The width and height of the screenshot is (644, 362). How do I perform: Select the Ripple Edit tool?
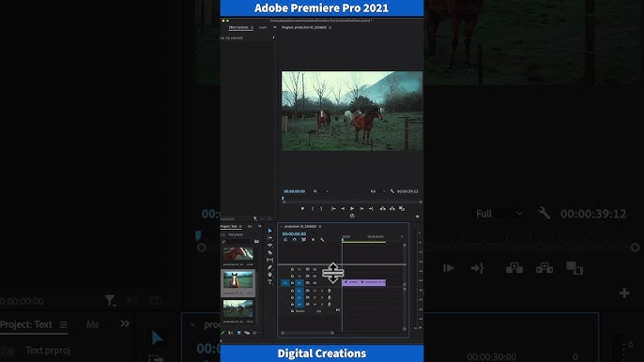[269, 245]
